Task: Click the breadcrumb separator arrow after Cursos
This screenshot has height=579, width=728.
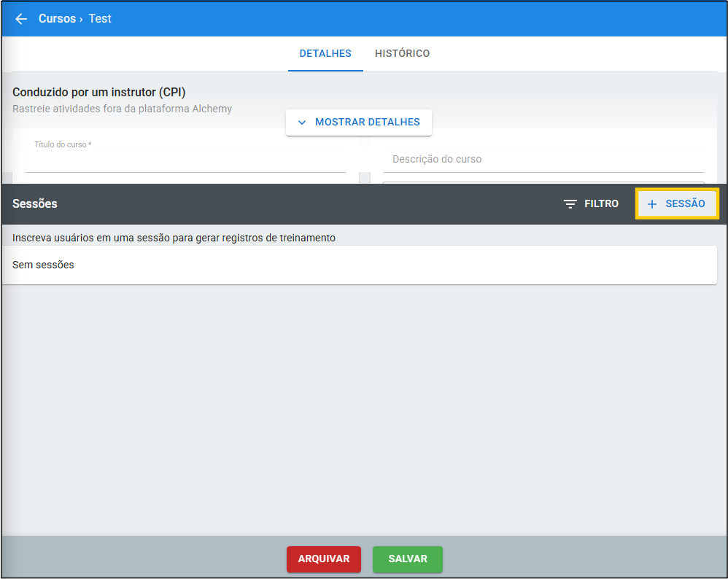Action: click(81, 19)
